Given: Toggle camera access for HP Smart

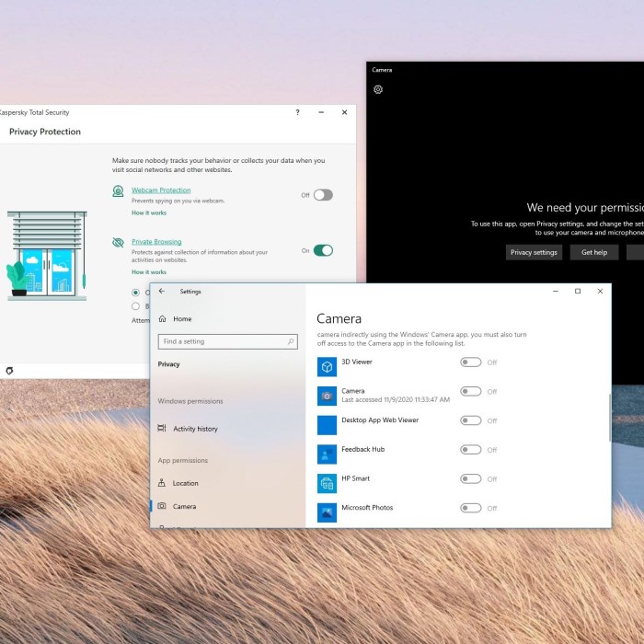Looking at the screenshot, I should [470, 478].
